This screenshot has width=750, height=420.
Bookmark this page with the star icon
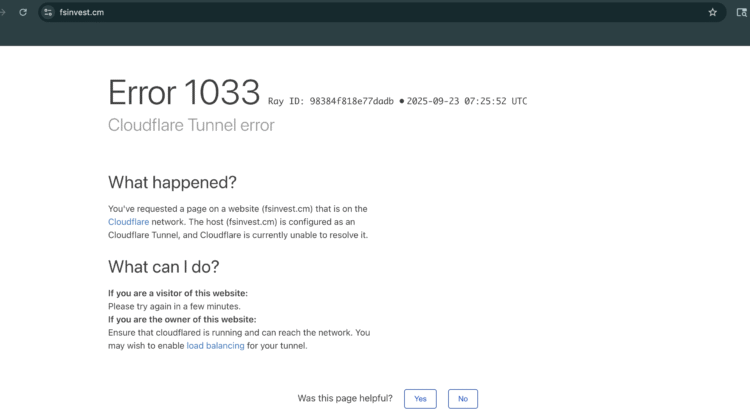coord(712,12)
